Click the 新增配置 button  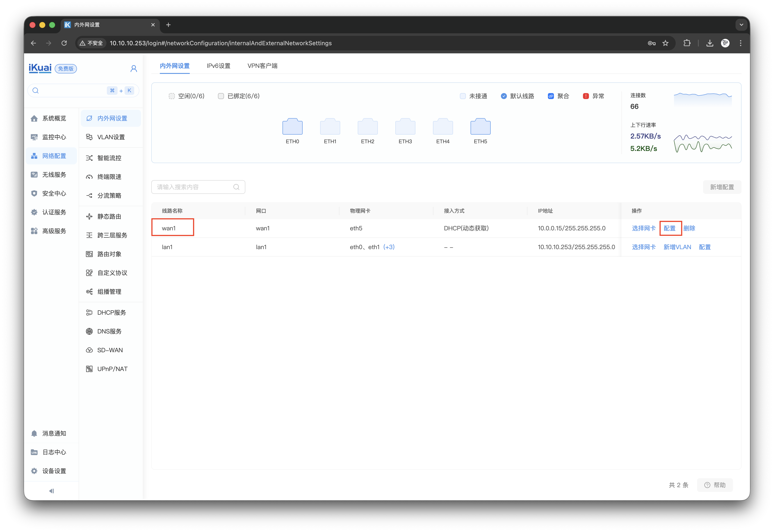point(722,187)
